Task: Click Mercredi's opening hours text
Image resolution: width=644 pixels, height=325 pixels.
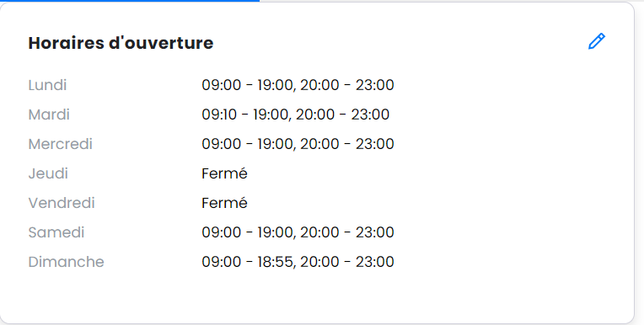Action: point(298,144)
